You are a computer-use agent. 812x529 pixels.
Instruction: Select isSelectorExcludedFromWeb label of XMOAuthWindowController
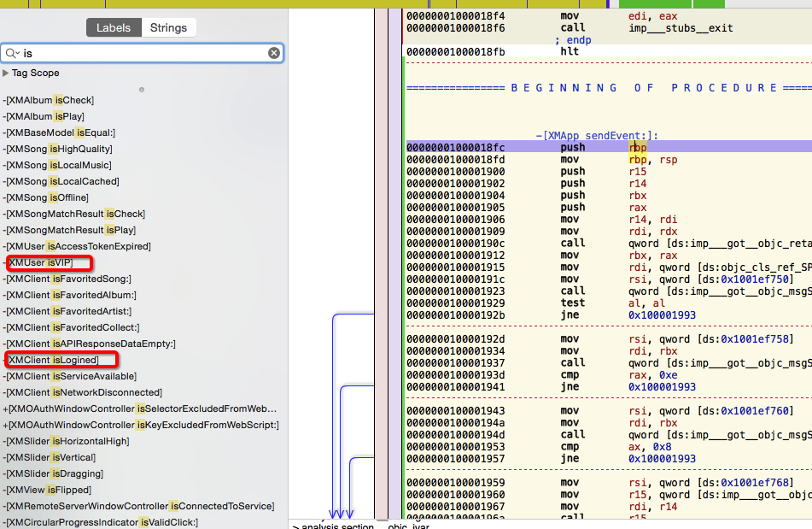pyautogui.click(x=140, y=409)
